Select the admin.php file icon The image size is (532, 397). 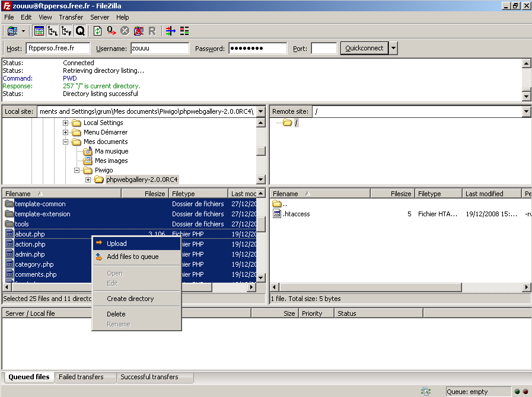coord(9,254)
